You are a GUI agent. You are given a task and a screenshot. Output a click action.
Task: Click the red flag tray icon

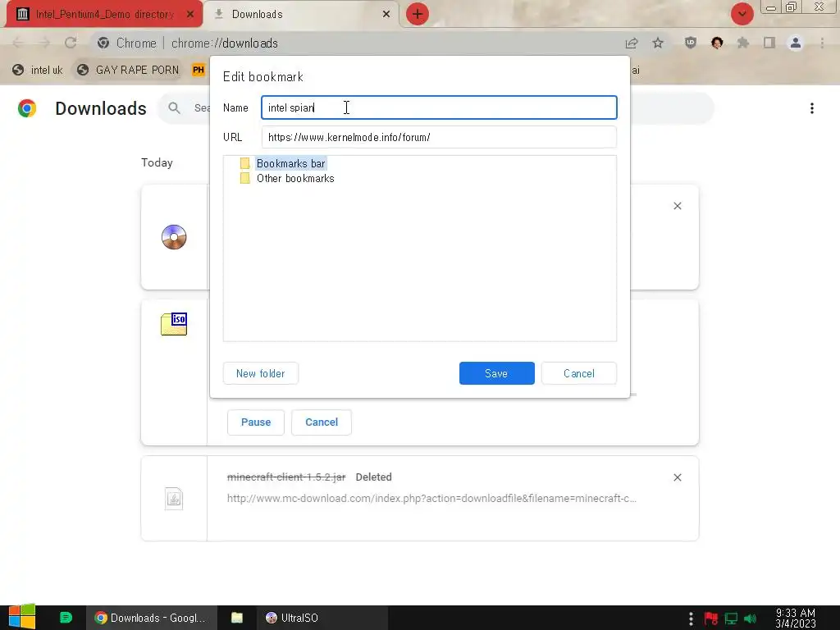(x=711, y=619)
